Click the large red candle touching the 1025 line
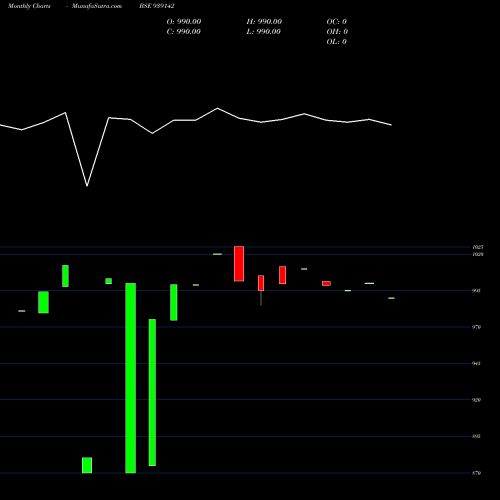Image resolution: width=500 pixels, height=500 pixels. [239, 264]
